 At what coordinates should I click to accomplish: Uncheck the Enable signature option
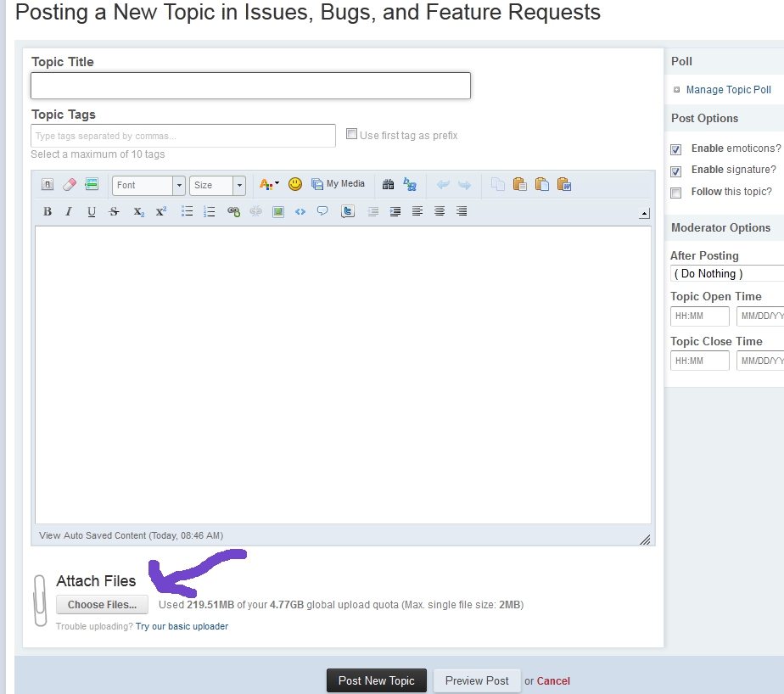pyautogui.click(x=676, y=171)
